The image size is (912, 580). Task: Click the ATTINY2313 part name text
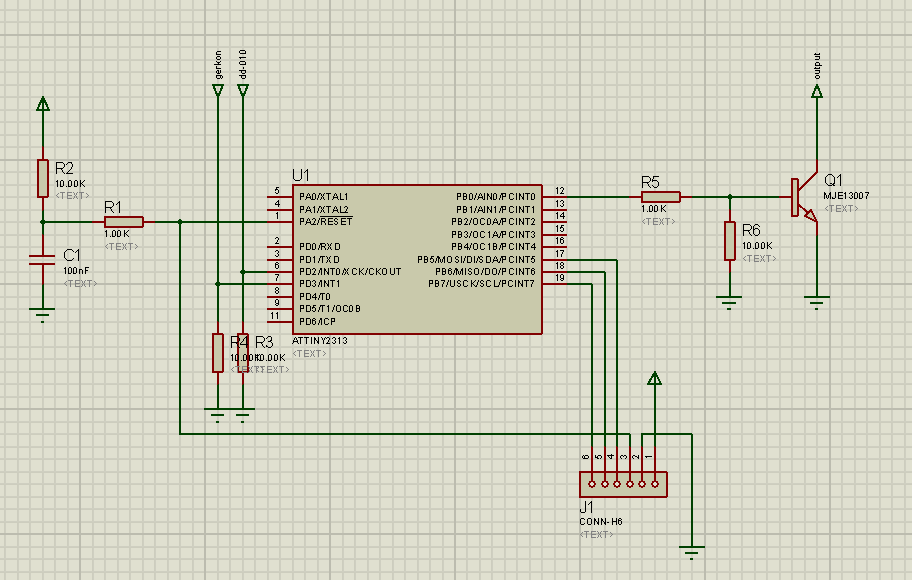click(318, 341)
